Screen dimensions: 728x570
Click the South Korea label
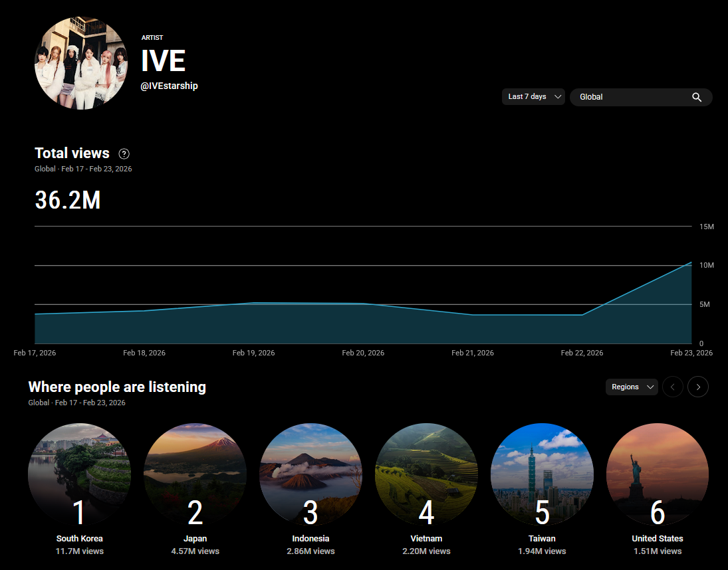point(79,539)
